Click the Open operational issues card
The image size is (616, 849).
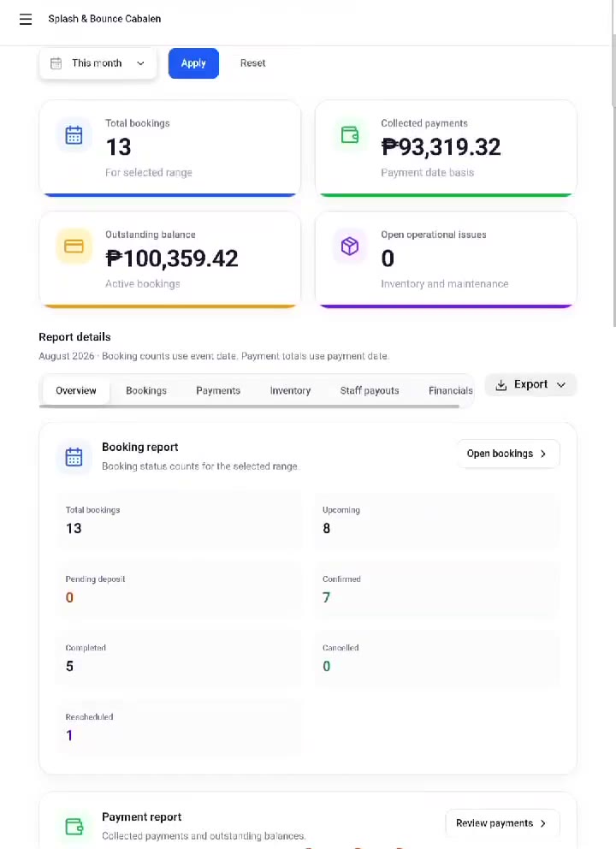point(446,259)
